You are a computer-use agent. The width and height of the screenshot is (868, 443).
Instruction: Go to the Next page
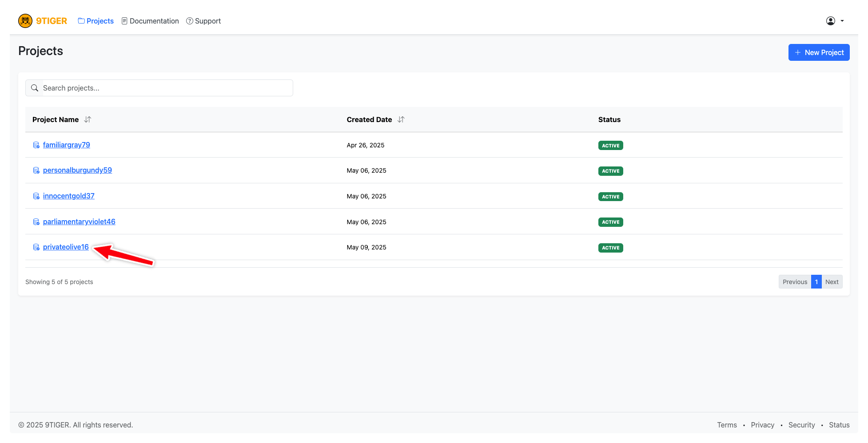click(x=832, y=282)
